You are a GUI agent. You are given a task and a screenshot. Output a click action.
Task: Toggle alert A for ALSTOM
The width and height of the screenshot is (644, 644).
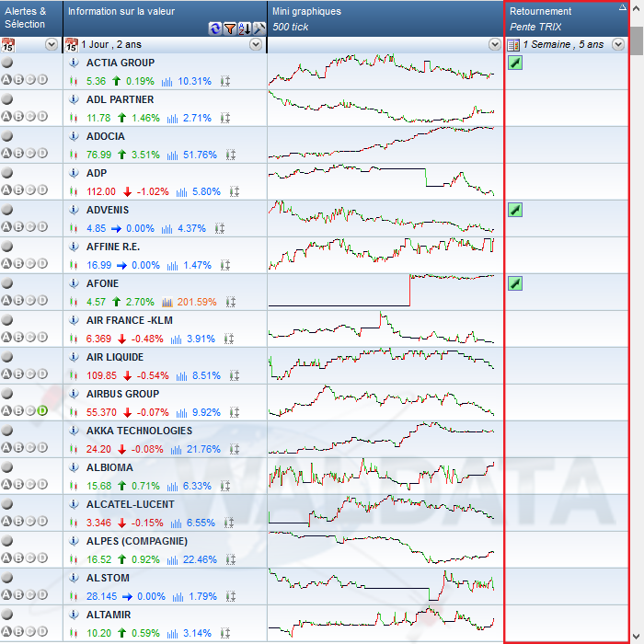(x=6, y=594)
